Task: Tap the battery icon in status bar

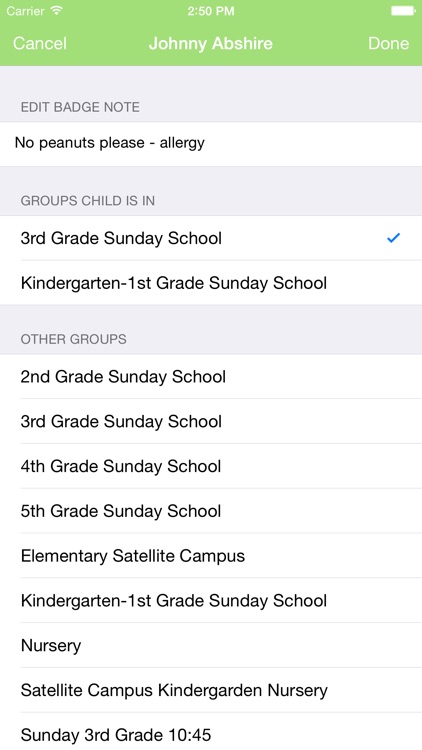Action: click(x=403, y=11)
